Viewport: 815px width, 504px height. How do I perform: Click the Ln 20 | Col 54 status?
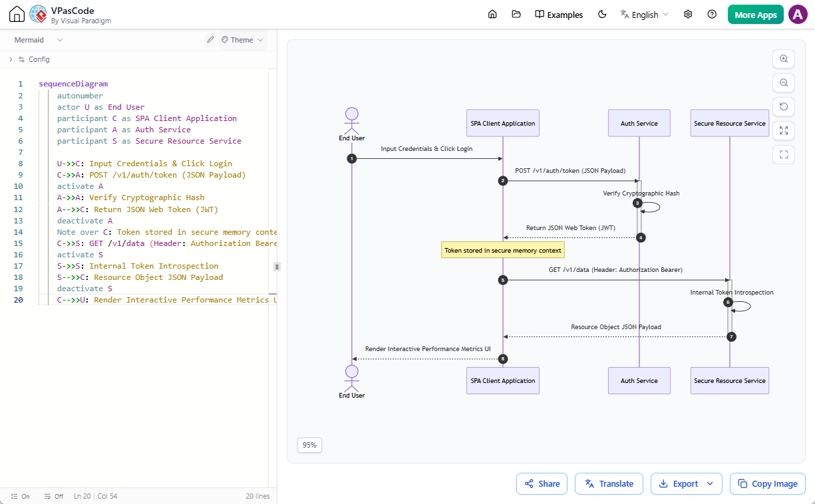click(x=95, y=496)
